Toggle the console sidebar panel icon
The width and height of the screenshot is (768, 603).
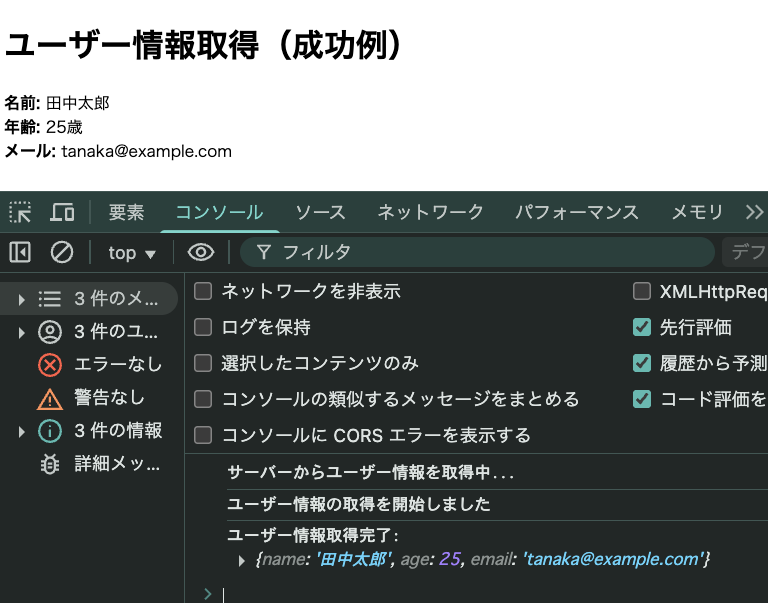point(20,253)
